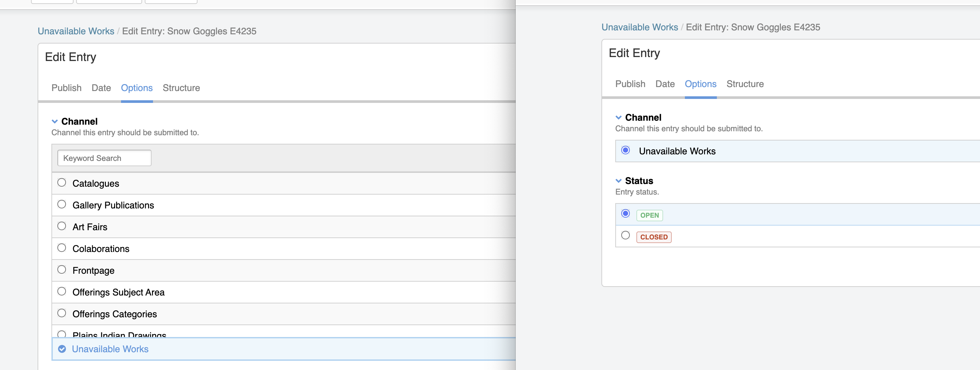
Task: Select the Catalogues channel
Action: [62, 182]
